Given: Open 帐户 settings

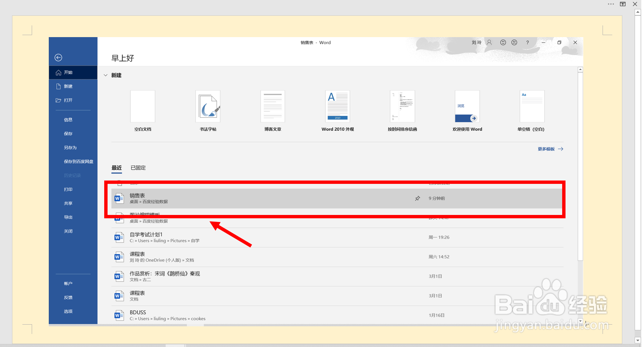Looking at the screenshot, I should point(73,283).
